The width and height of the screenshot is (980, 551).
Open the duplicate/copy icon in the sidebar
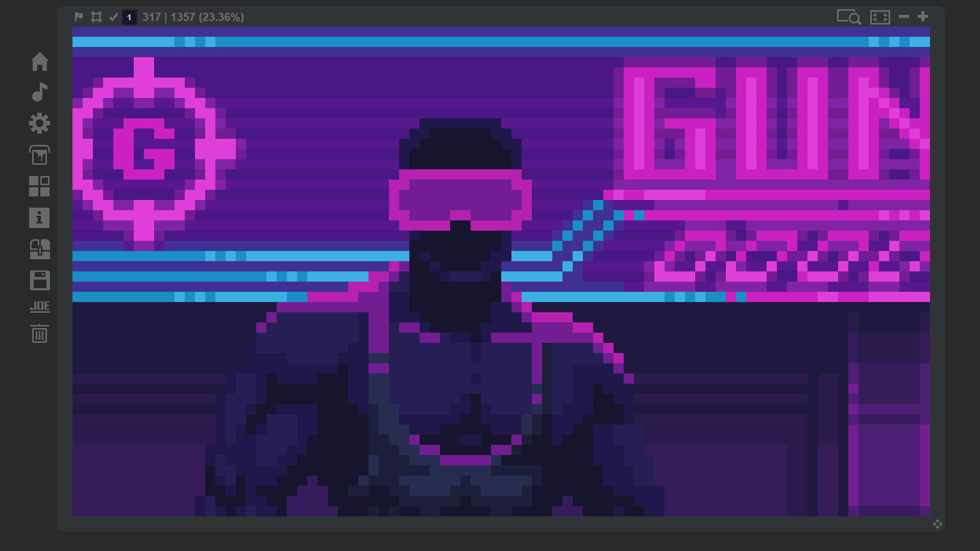(40, 249)
